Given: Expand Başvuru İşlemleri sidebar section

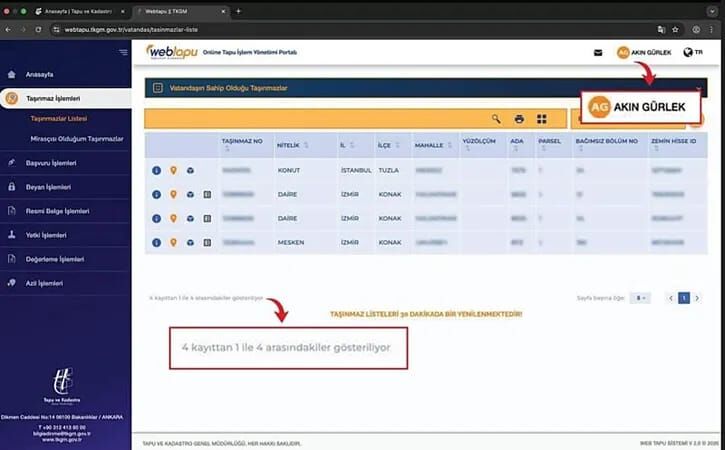Looking at the screenshot, I should pos(50,162).
